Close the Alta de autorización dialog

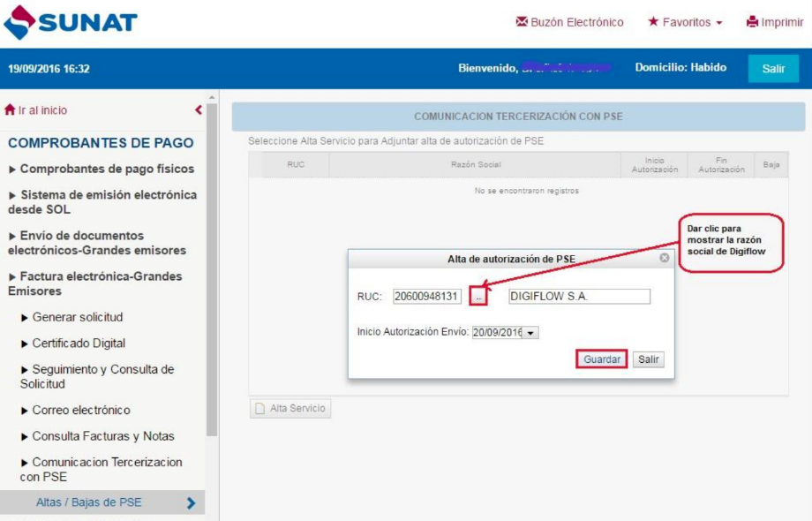(664, 259)
